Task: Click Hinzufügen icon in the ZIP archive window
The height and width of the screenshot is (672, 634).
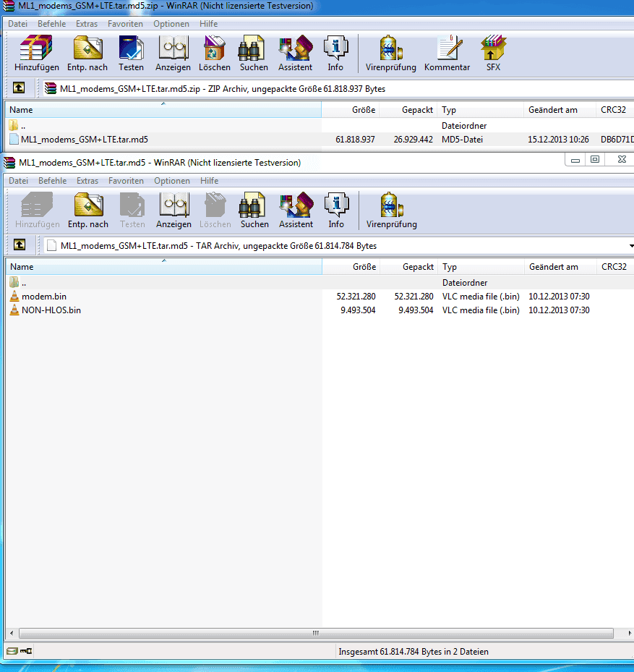Action: coord(36,48)
